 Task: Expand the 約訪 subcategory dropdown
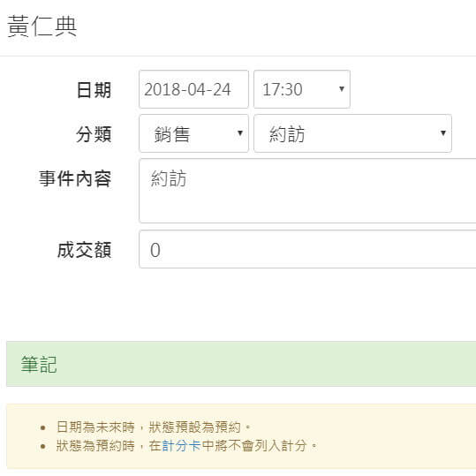[352, 133]
